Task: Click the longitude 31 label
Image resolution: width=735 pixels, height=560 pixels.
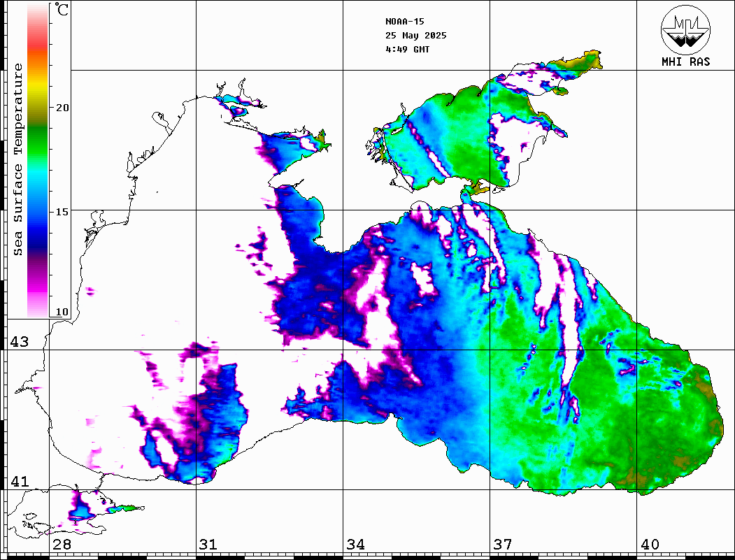Action: 208,545
